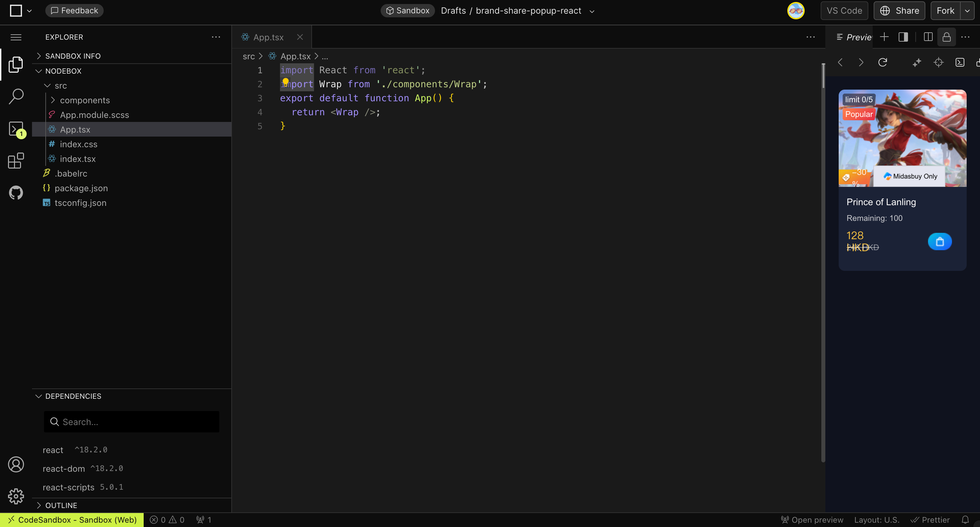Open the Accounts icon in sidebar
The image size is (980, 527).
click(x=16, y=464)
